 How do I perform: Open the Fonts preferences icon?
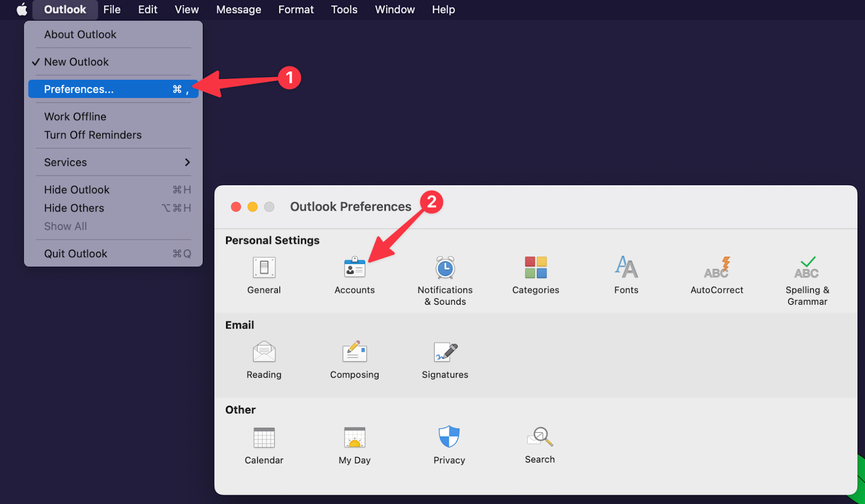click(x=626, y=267)
